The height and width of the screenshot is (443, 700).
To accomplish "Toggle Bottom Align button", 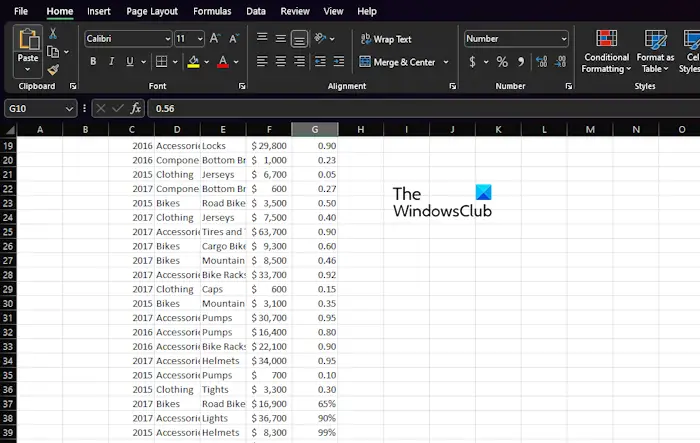I will 299,39.
